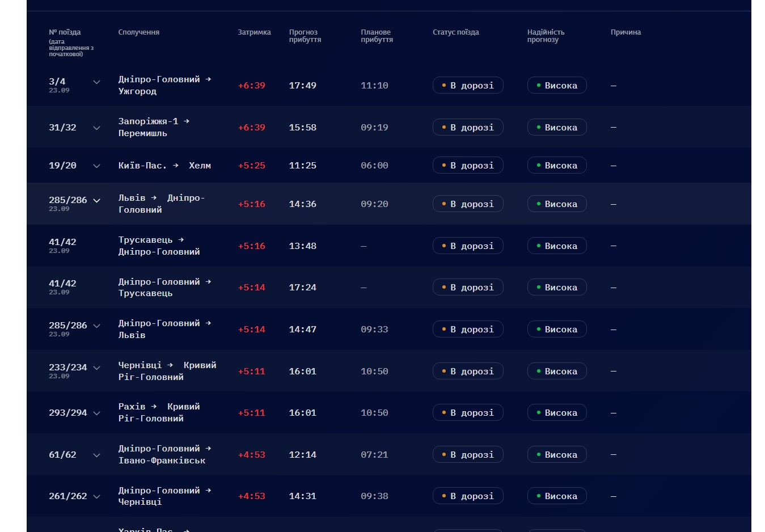Toggle chevron next to train 233/234

click(x=96, y=368)
